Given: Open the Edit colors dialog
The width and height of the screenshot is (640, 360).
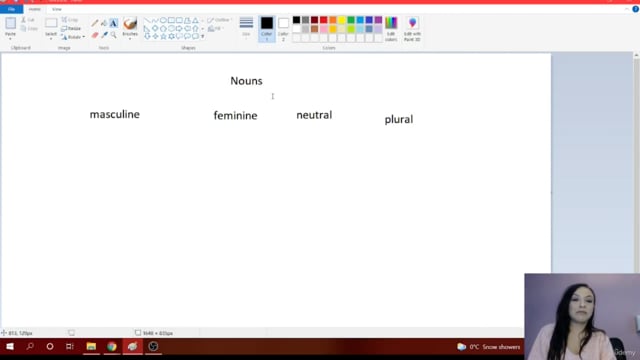Looking at the screenshot, I should (391, 29).
